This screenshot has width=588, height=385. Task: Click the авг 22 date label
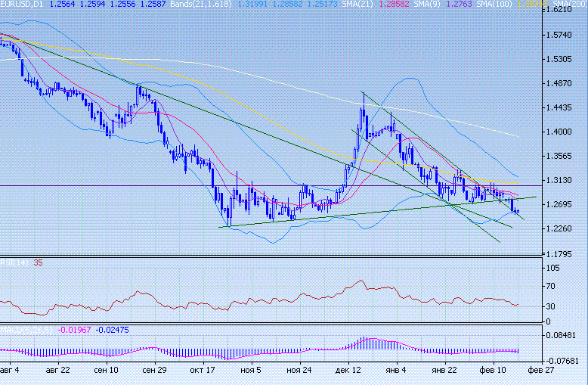[58, 371]
